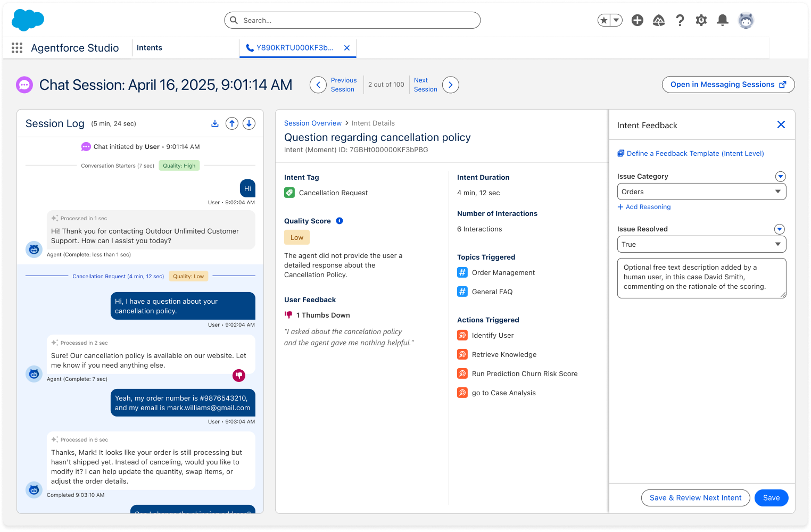
Task: Navigate to Session Overview breadcrumb
Action: click(313, 123)
